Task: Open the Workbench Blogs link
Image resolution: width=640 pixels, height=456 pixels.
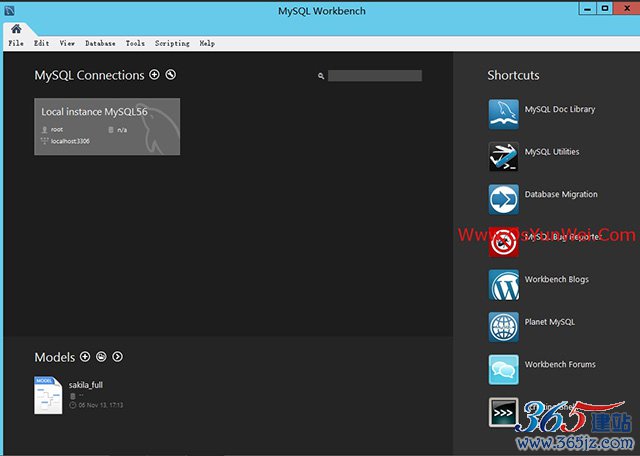Action: coord(556,280)
